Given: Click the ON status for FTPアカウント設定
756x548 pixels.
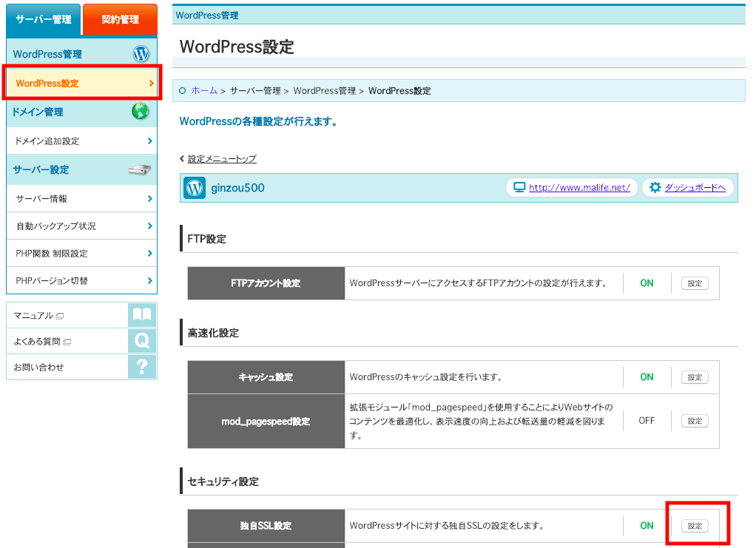Looking at the screenshot, I should coord(647,283).
